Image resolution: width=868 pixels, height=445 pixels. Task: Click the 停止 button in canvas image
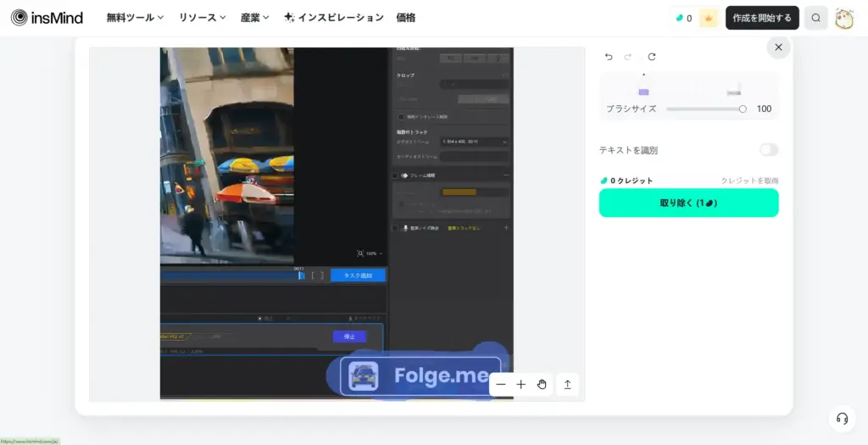(x=349, y=337)
